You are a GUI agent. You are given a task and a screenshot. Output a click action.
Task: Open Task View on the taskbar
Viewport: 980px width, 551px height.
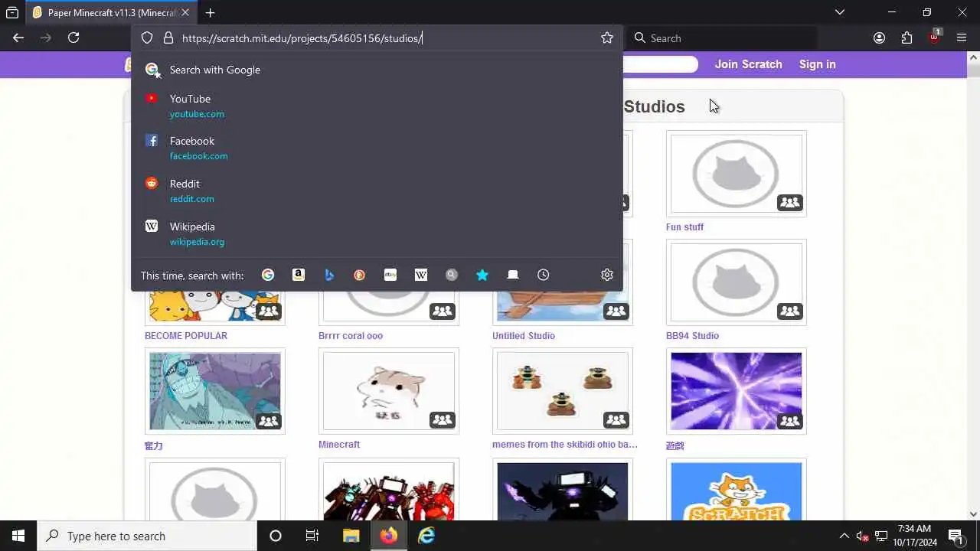click(x=312, y=536)
